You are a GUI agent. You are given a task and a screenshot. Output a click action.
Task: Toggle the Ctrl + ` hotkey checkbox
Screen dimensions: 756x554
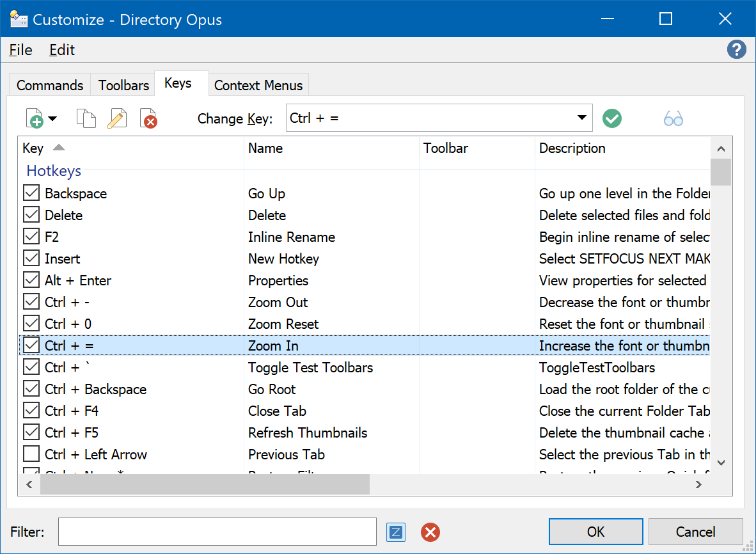click(31, 367)
